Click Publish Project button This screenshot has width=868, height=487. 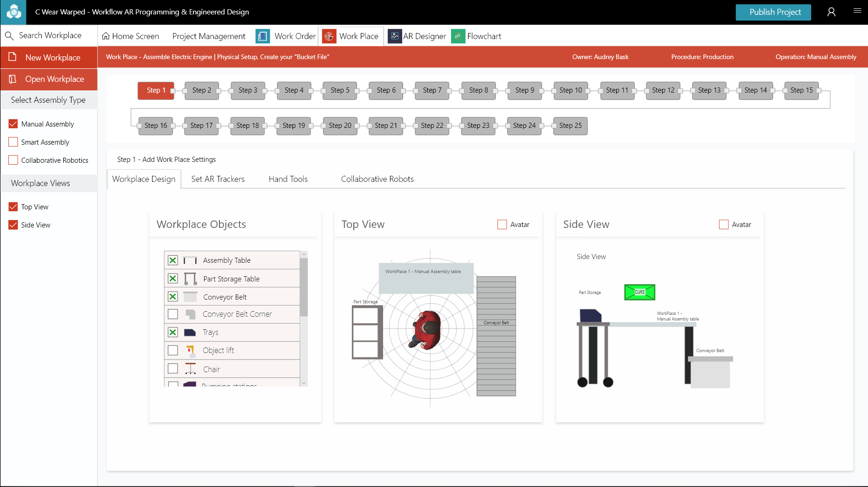tap(773, 12)
